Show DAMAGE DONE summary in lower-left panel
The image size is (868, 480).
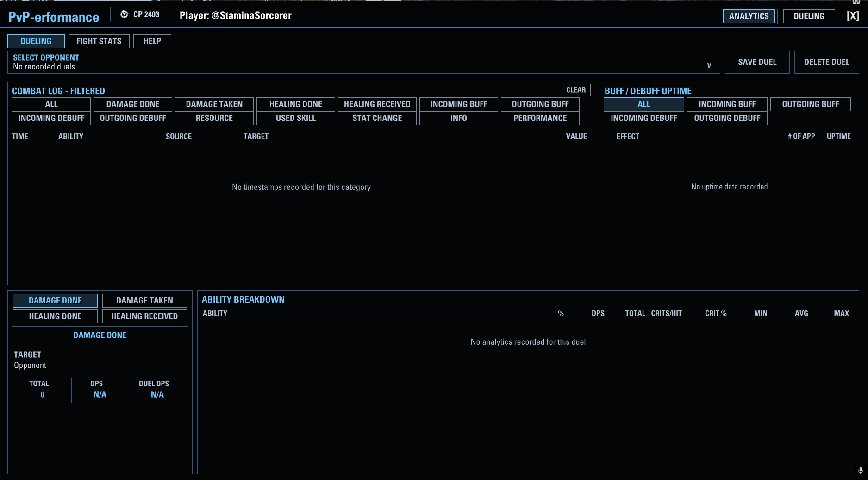55,301
